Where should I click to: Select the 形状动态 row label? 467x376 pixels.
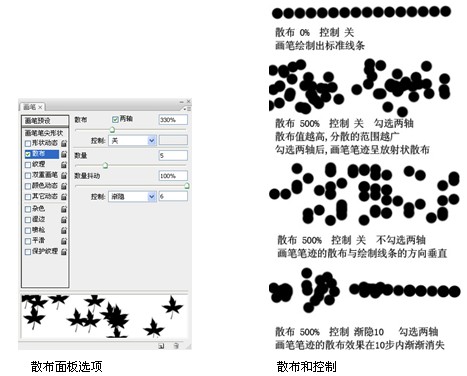point(45,143)
